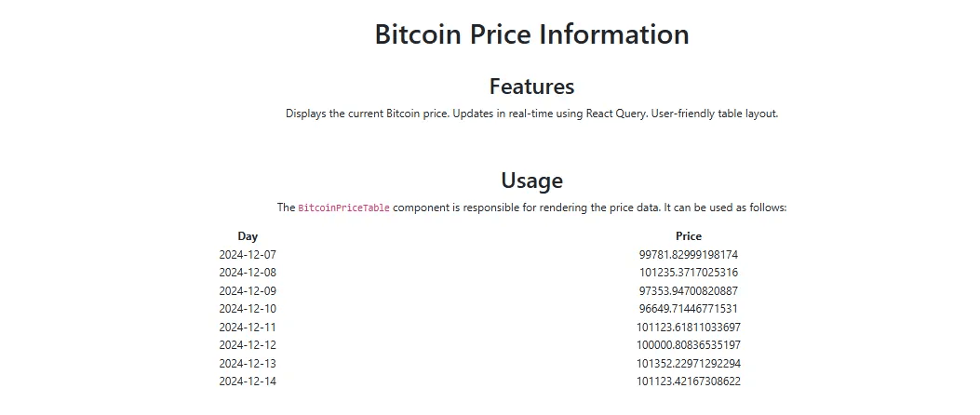This screenshot has height=415, width=980.
Task: Select the BitcoinPriceTable code text
Action: [343, 207]
